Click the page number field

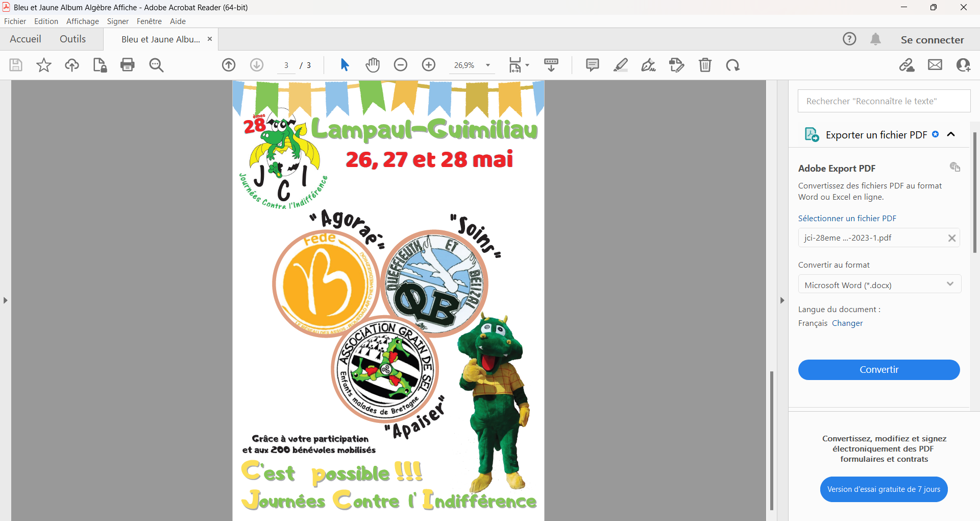click(x=286, y=65)
